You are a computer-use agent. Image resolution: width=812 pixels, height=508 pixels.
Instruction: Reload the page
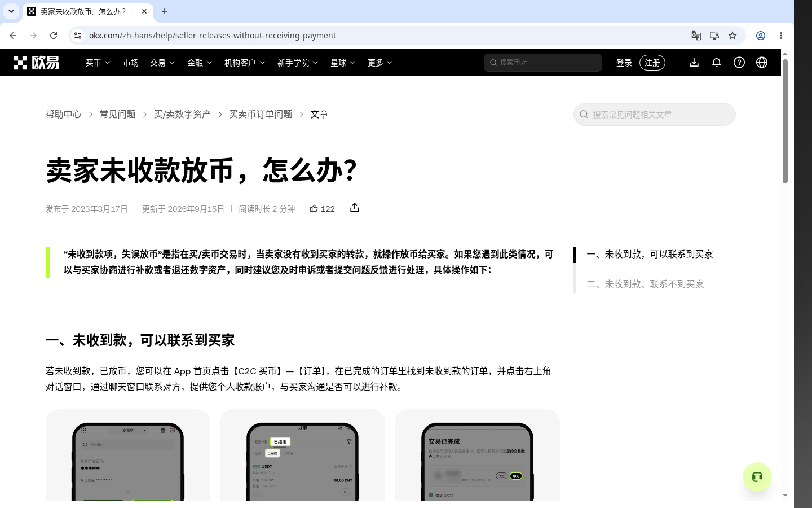coord(54,36)
